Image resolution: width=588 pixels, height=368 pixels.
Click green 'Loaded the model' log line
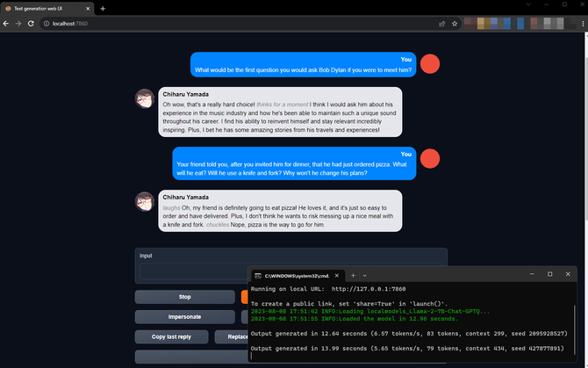pos(355,319)
